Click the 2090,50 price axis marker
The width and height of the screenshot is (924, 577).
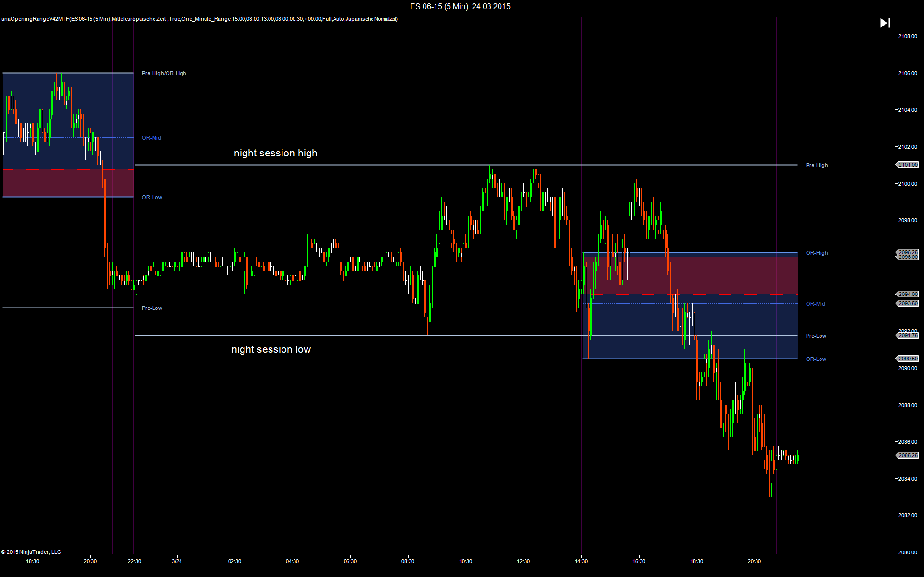pos(908,359)
